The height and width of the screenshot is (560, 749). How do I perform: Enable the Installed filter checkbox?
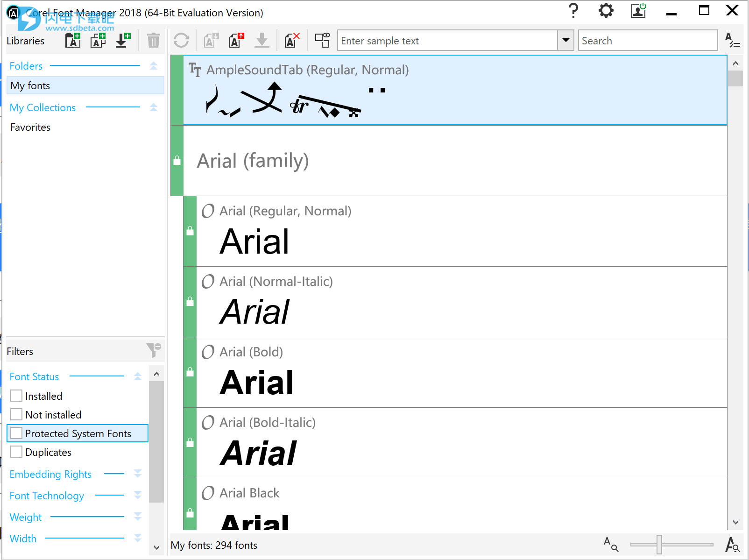(16, 396)
